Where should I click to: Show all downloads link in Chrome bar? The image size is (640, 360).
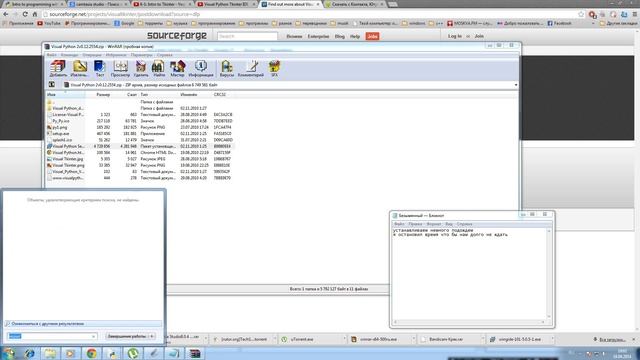coord(612,340)
